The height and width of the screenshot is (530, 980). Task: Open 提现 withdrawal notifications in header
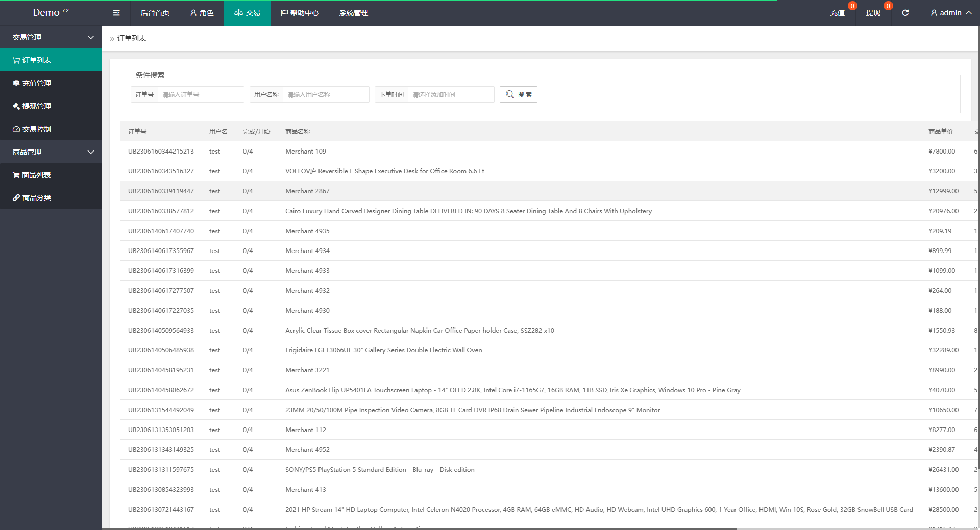[873, 13]
